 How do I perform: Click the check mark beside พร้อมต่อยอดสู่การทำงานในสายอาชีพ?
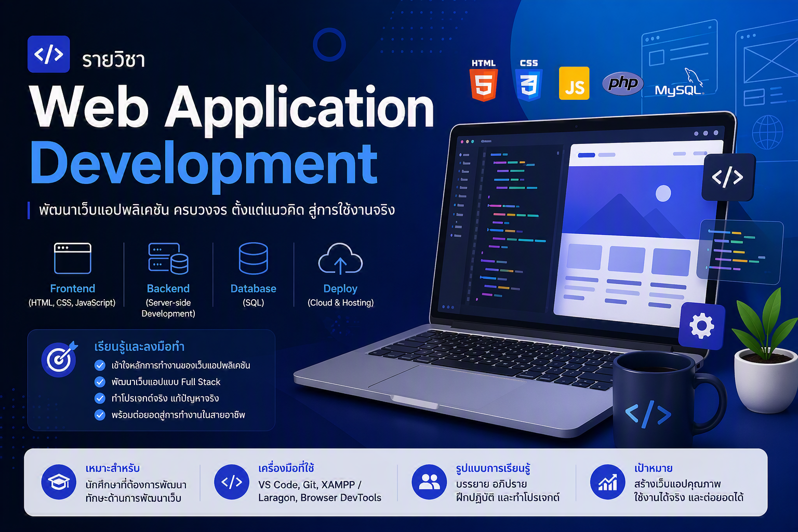pyautogui.click(x=100, y=415)
